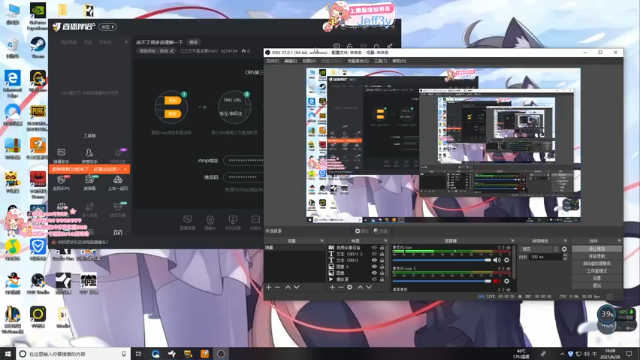Toggle lock on the first text source
The height and width of the screenshot is (360, 640).
pyautogui.click(x=382, y=254)
